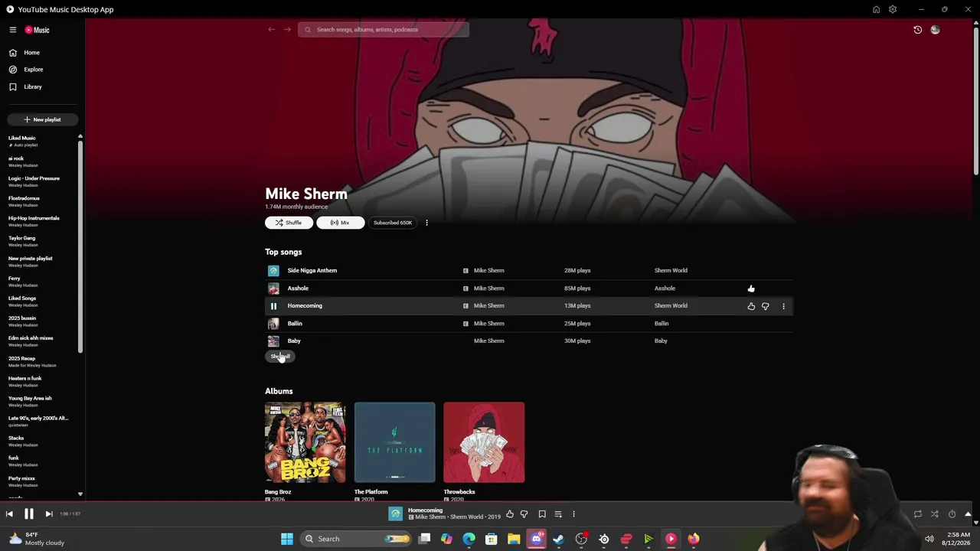Image resolution: width=980 pixels, height=551 pixels.
Task: Open The Platform album cover
Action: [394, 442]
